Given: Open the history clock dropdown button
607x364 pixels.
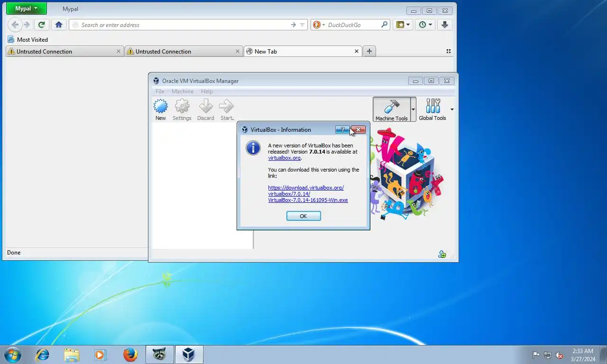Looking at the screenshot, I should coord(425,25).
